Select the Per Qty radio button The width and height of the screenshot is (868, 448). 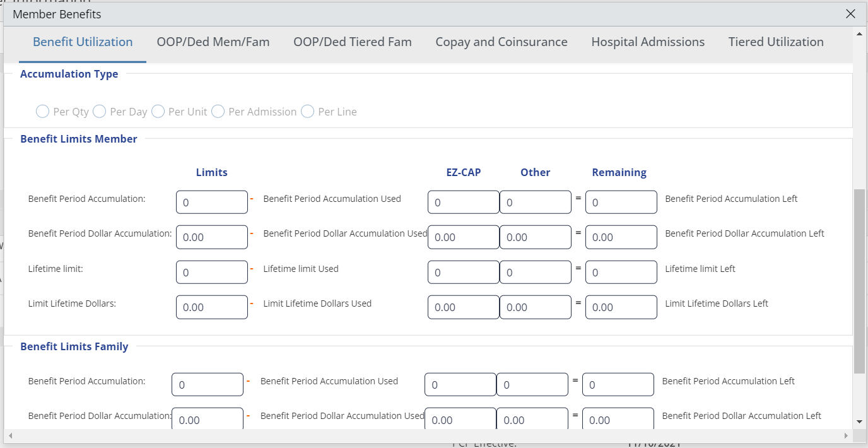click(42, 112)
